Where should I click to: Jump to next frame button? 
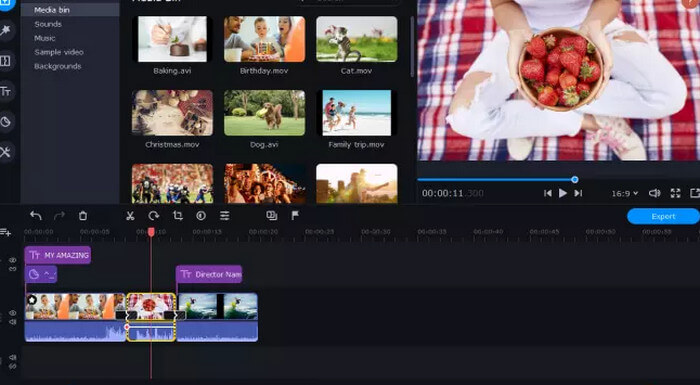click(578, 193)
